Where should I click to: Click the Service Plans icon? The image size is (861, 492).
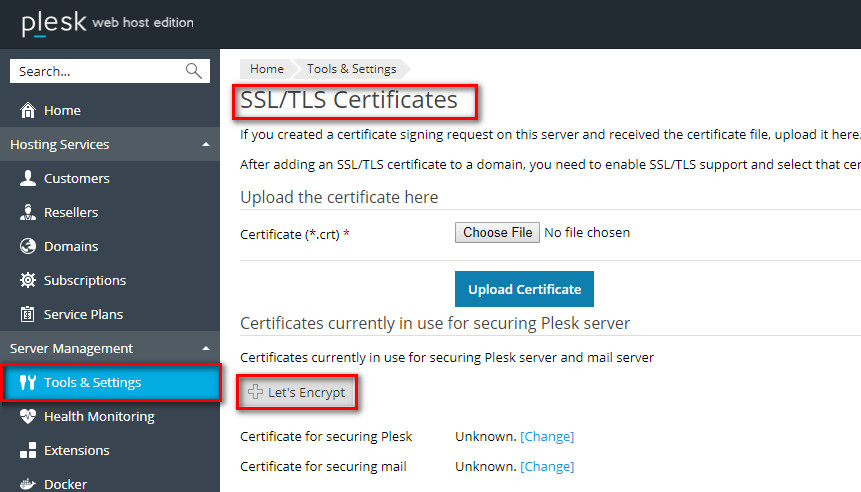pyautogui.click(x=27, y=314)
